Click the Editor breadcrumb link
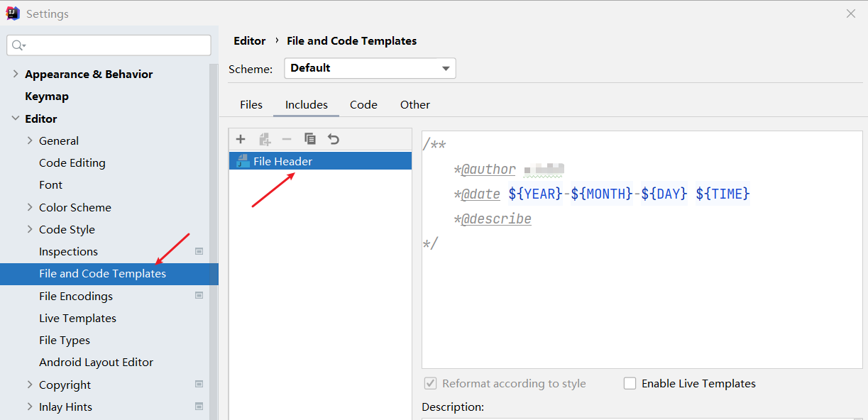Image resolution: width=868 pixels, height=420 pixels. pyautogui.click(x=250, y=41)
